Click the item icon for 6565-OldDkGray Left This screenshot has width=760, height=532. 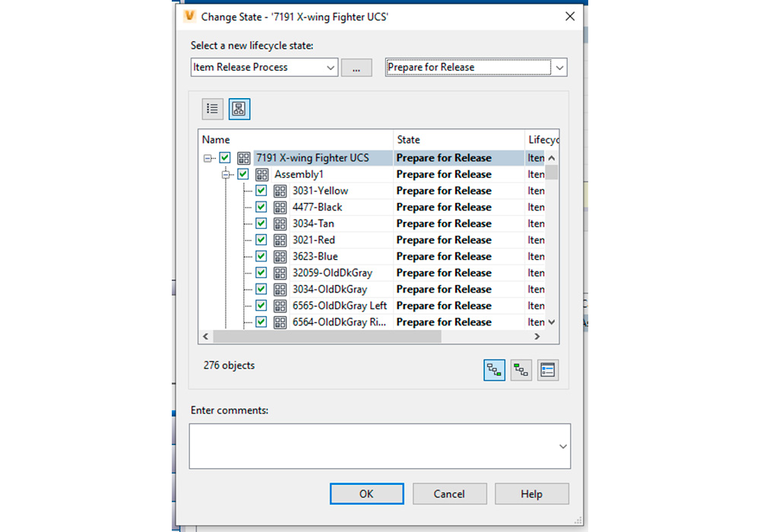click(280, 306)
